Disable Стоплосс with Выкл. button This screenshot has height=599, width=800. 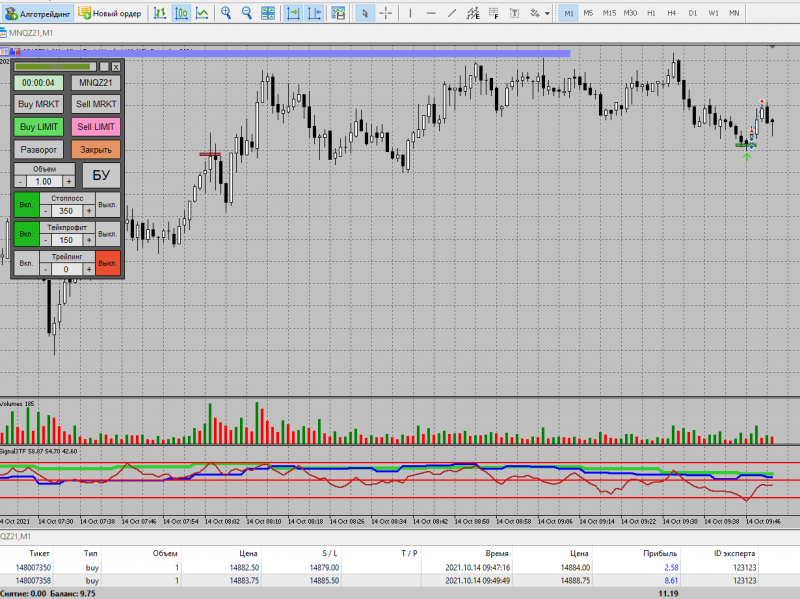pyautogui.click(x=108, y=205)
